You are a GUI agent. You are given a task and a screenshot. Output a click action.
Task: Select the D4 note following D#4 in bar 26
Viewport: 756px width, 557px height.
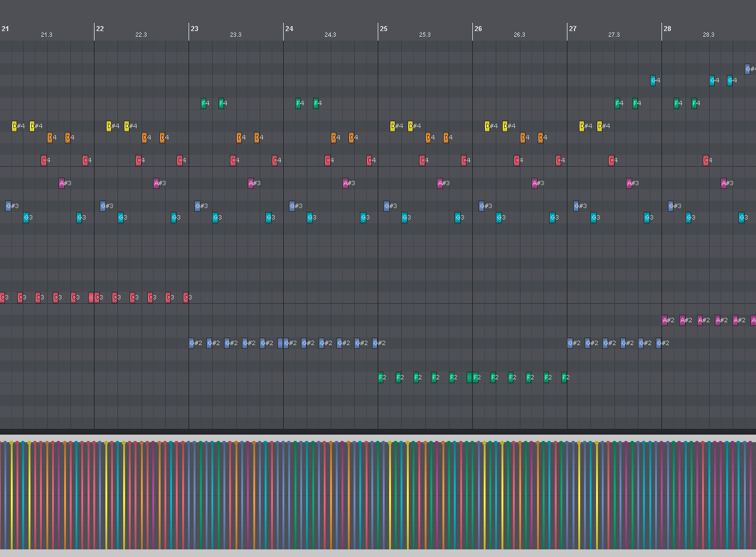coord(523,137)
